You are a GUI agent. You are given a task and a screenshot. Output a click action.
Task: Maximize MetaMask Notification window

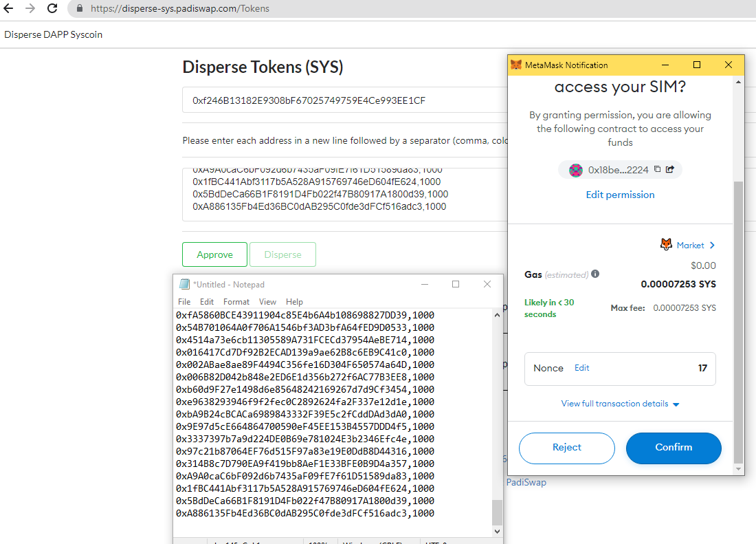[697, 65]
